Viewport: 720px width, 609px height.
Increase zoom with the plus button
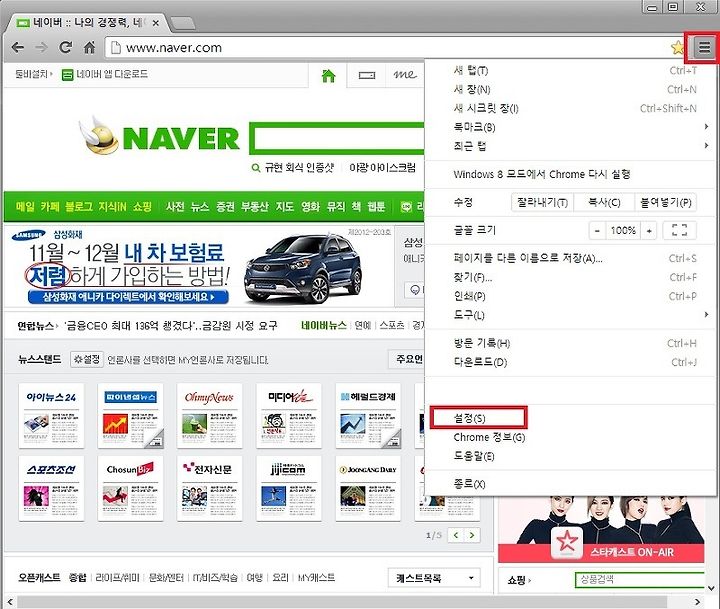(x=649, y=231)
